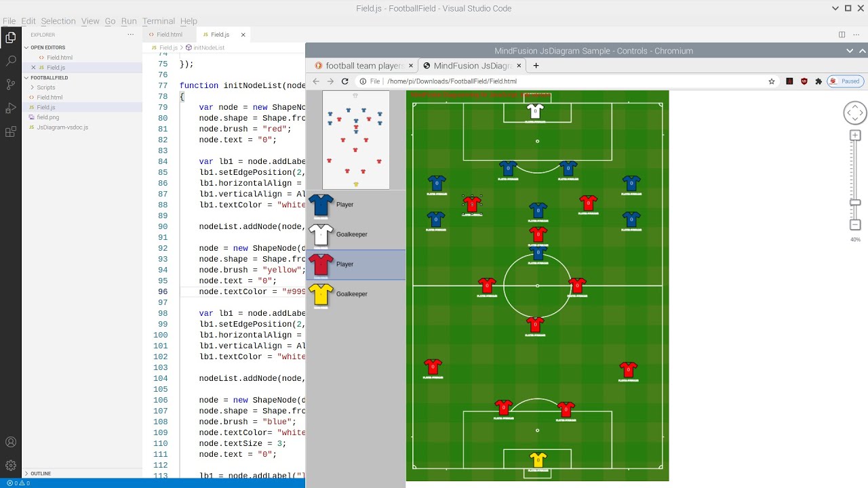The height and width of the screenshot is (488, 868).
Task: Open the Explorer more actions ellipsis
Action: pos(131,35)
